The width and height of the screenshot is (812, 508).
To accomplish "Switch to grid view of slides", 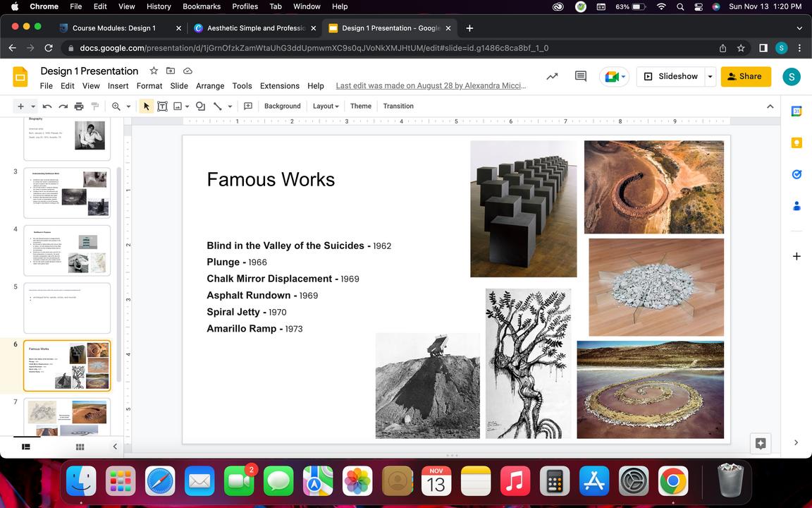I will click(80, 447).
